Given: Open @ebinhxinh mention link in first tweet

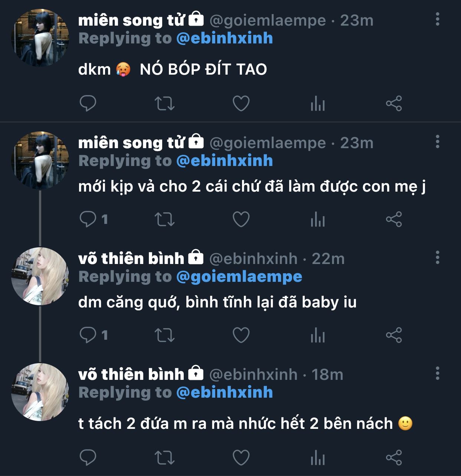Looking at the screenshot, I should pyautogui.click(x=225, y=38).
